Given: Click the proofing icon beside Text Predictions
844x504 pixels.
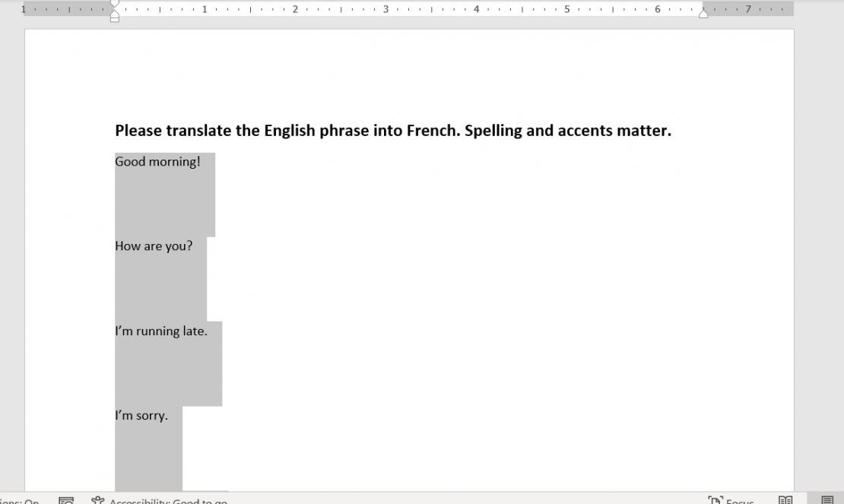Looking at the screenshot, I should 66,499.
